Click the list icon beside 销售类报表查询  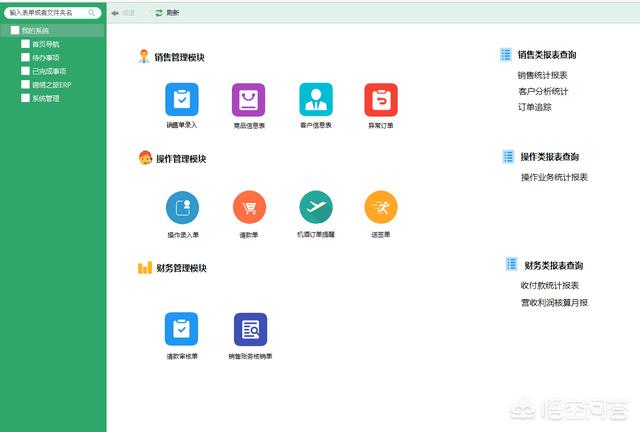[506, 54]
